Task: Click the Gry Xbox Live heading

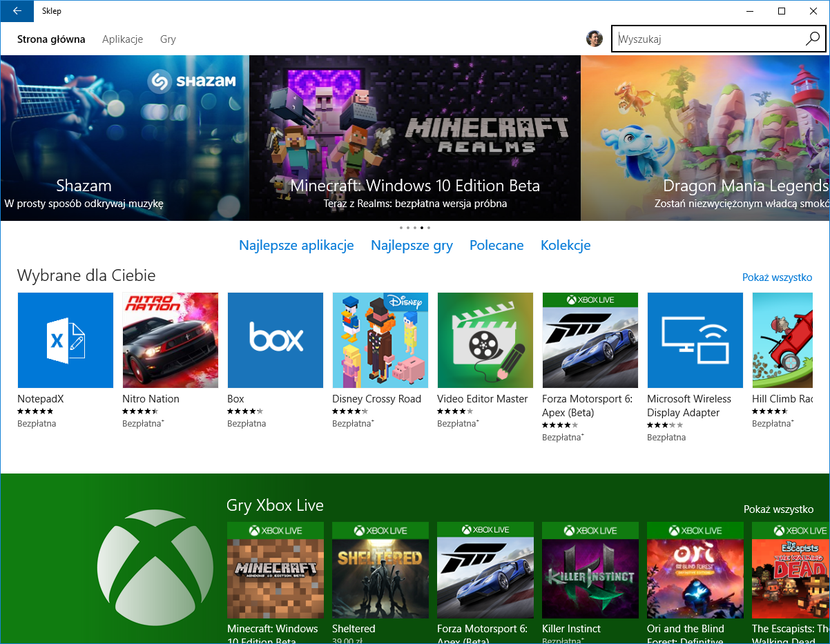Action: click(x=275, y=505)
